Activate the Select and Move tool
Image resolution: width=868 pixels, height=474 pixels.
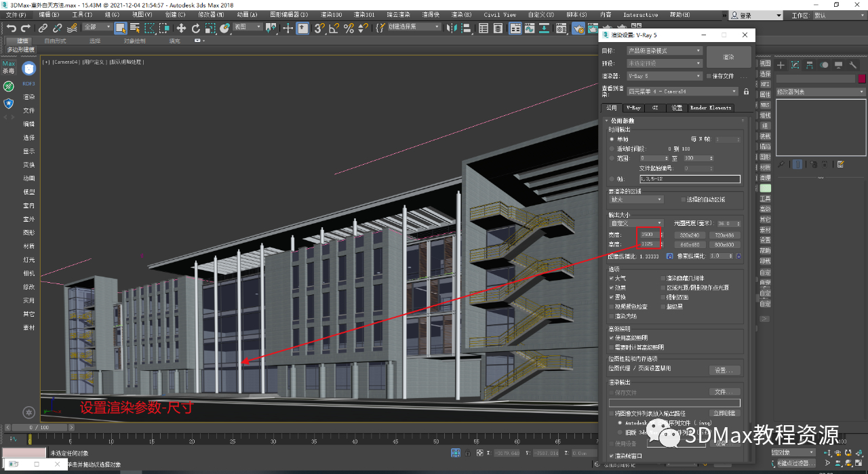point(181,28)
